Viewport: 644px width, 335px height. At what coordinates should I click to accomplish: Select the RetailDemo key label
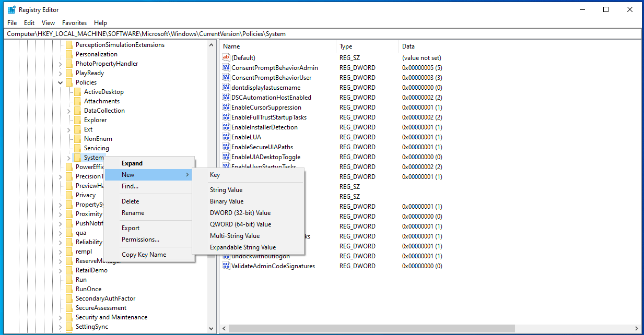91,270
